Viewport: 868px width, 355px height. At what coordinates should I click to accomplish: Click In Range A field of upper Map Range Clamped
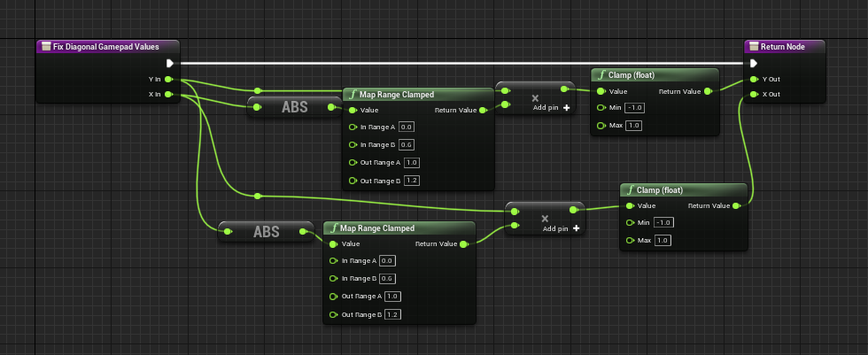click(407, 127)
